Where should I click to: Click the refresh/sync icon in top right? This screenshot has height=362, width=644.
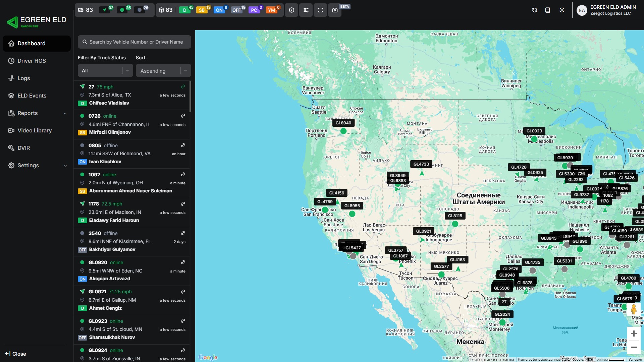(x=535, y=10)
